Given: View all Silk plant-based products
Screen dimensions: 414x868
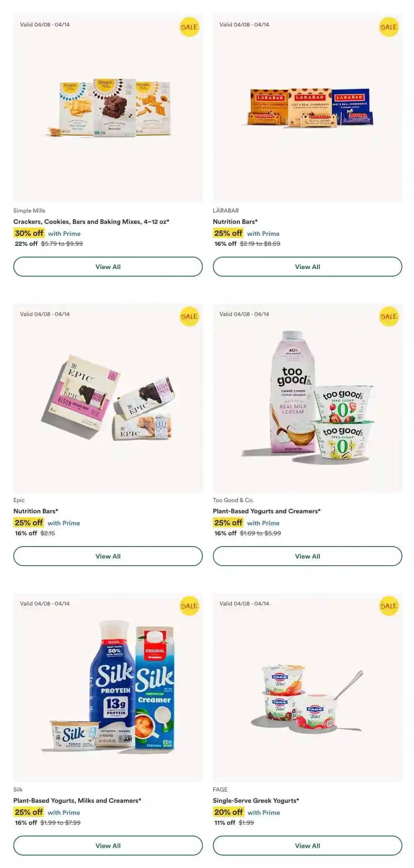Looking at the screenshot, I should coord(108,846).
